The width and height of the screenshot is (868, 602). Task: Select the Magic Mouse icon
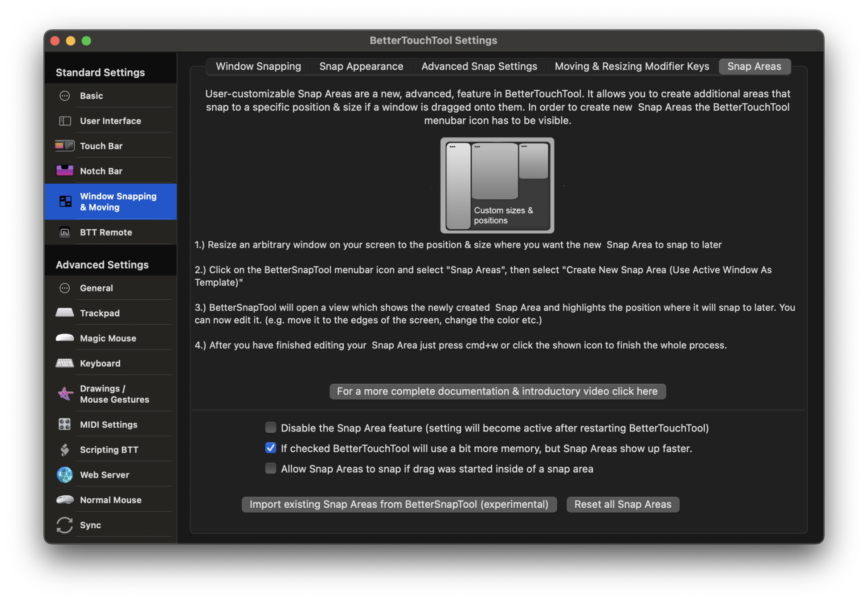[65, 338]
